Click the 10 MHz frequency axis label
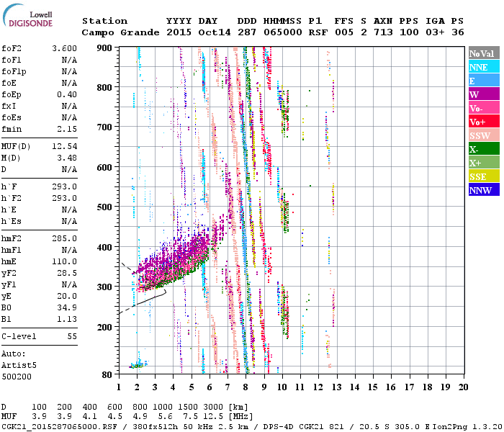This screenshot has width=504, height=432. click(x=282, y=387)
